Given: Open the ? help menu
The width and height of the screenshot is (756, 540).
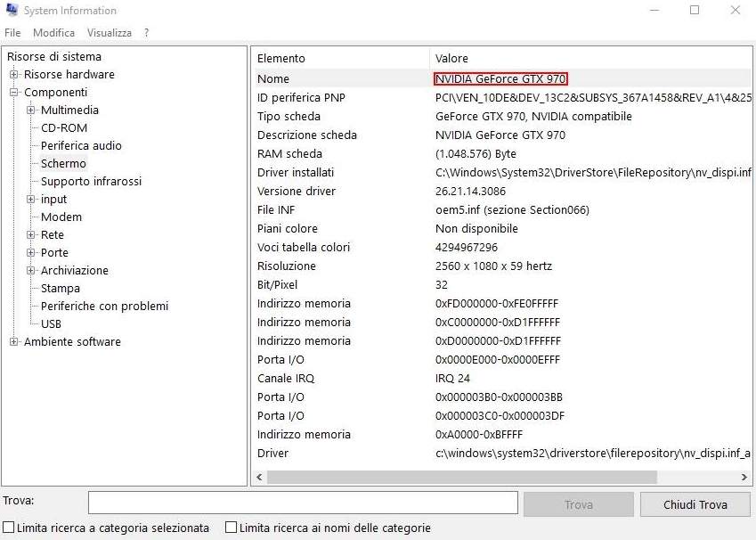Looking at the screenshot, I should tap(146, 33).
